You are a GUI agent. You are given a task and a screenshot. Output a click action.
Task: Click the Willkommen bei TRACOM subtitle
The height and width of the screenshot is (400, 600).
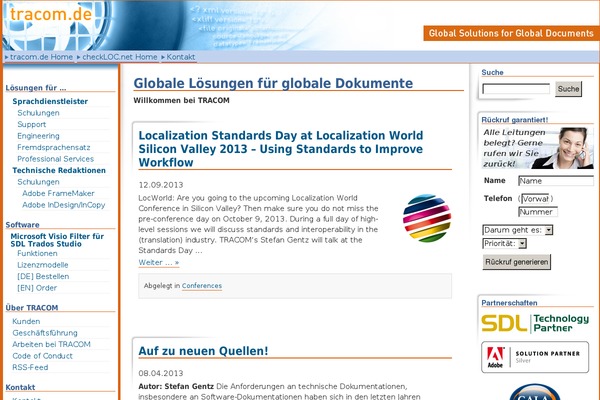click(181, 100)
